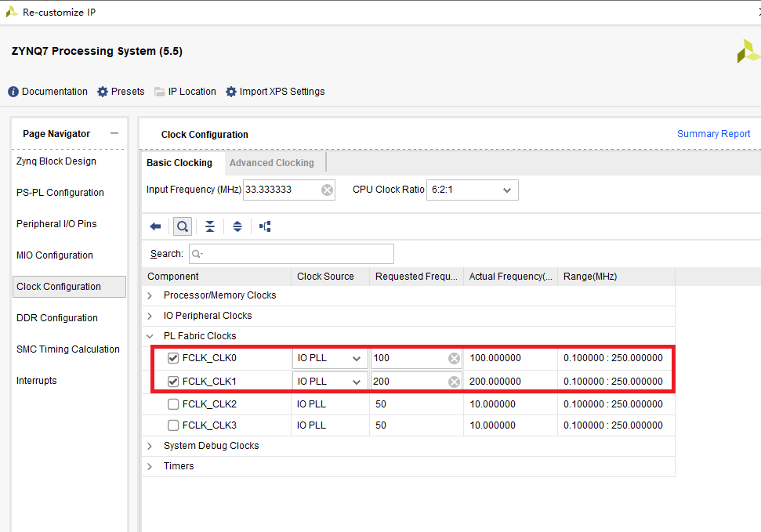This screenshot has width=761, height=532.
Task: Open the Documentation info icon
Action: pos(13,92)
